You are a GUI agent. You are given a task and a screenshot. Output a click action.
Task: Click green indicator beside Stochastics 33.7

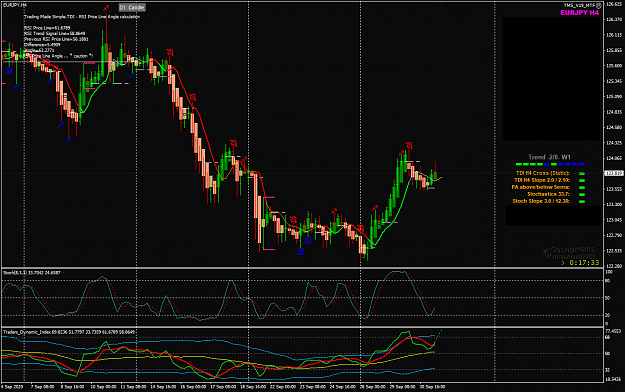coord(582,195)
